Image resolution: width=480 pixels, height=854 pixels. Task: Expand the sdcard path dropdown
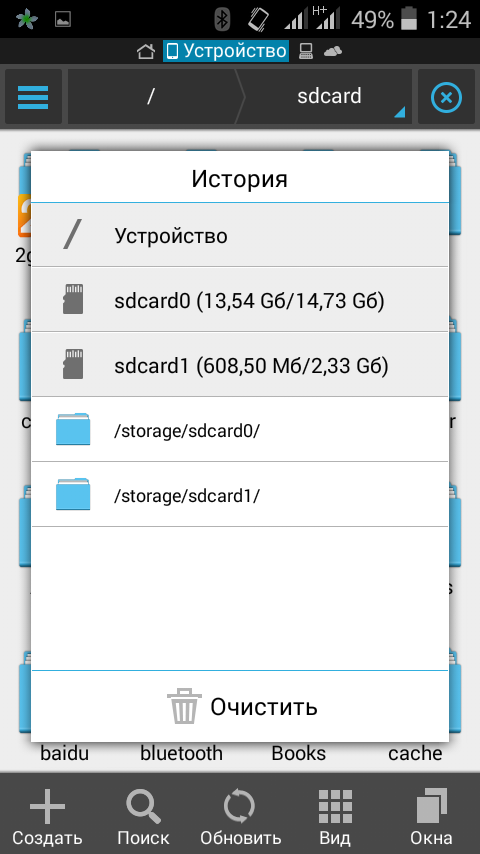329,97
